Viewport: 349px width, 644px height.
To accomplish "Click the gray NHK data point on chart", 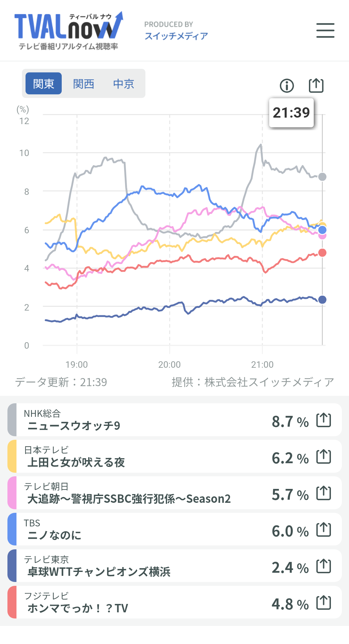I will (322, 177).
